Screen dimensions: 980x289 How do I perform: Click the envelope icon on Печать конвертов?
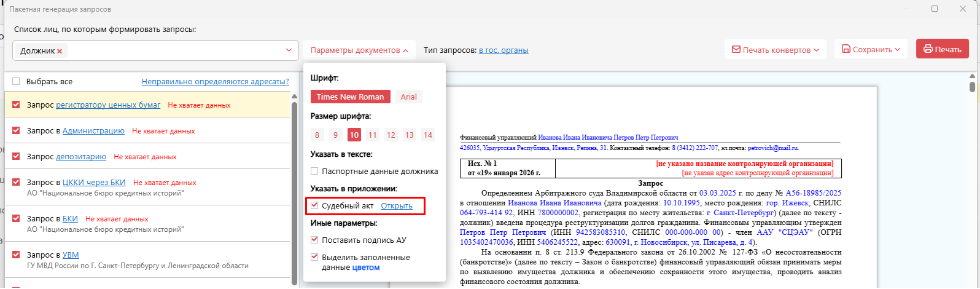(736, 50)
